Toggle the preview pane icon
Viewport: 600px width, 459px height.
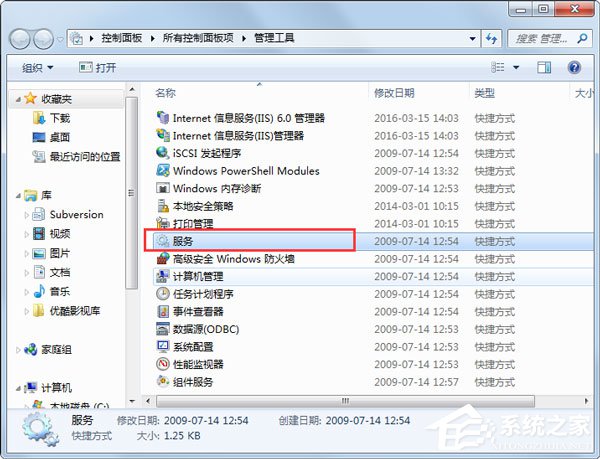(x=544, y=68)
